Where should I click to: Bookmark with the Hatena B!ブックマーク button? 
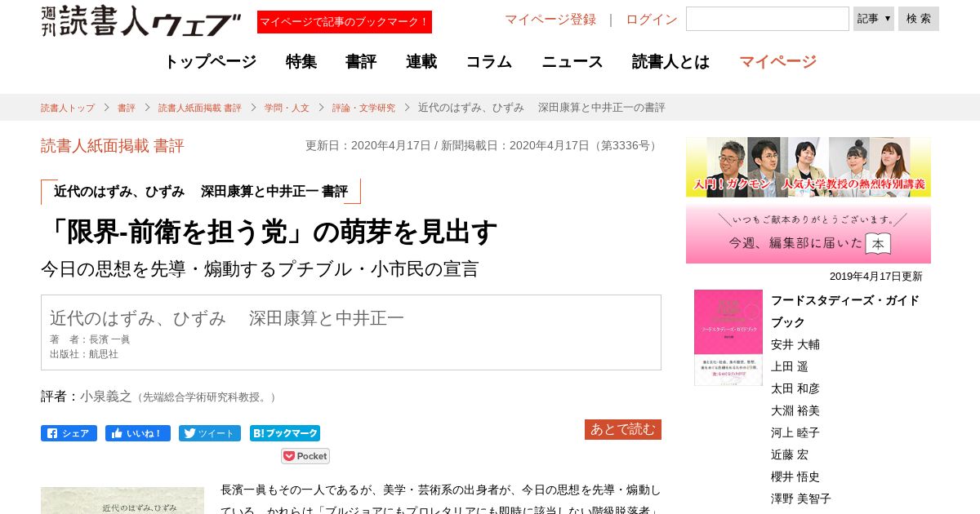click(x=285, y=433)
